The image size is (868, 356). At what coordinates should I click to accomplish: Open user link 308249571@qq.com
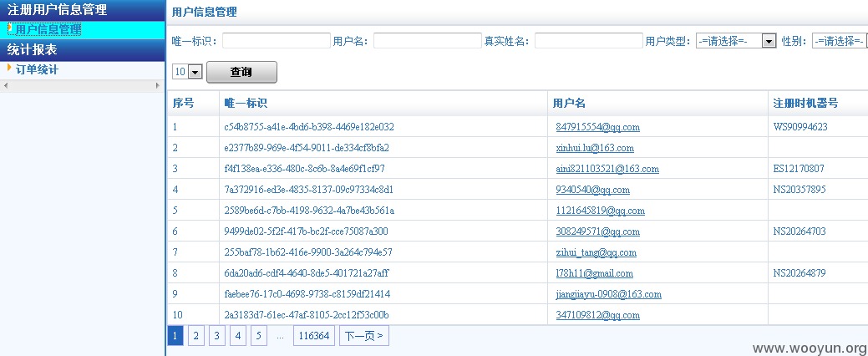pos(598,231)
